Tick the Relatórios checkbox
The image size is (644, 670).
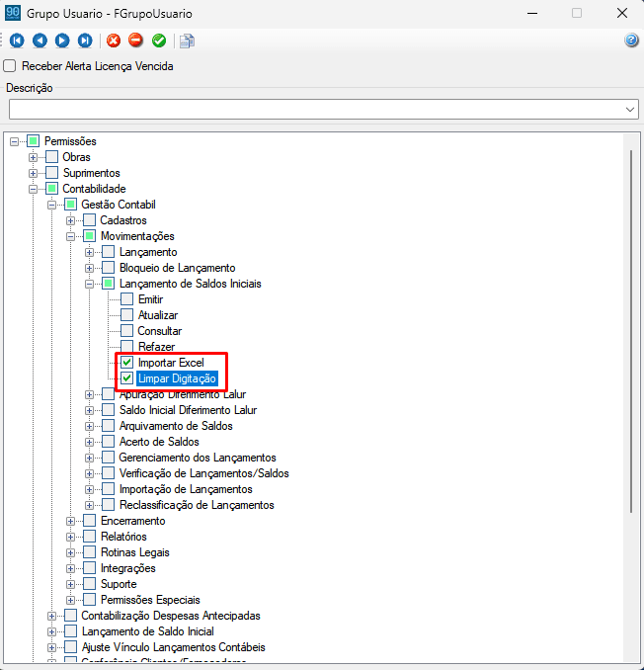(x=89, y=537)
